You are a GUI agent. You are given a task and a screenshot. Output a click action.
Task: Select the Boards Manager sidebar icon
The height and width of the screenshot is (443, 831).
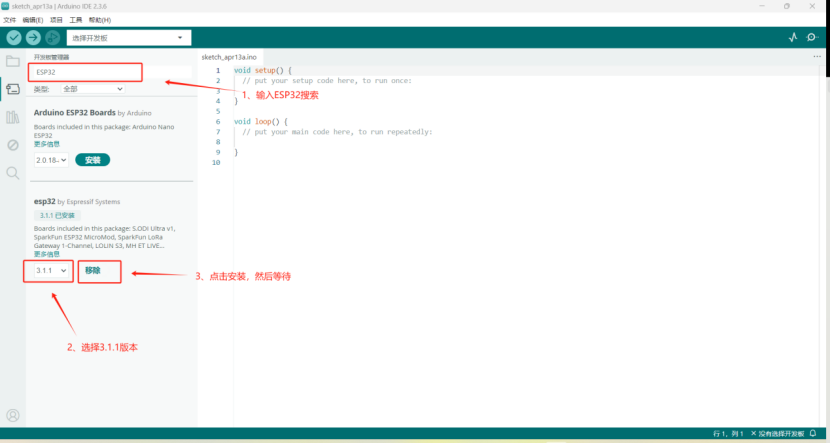click(x=13, y=89)
